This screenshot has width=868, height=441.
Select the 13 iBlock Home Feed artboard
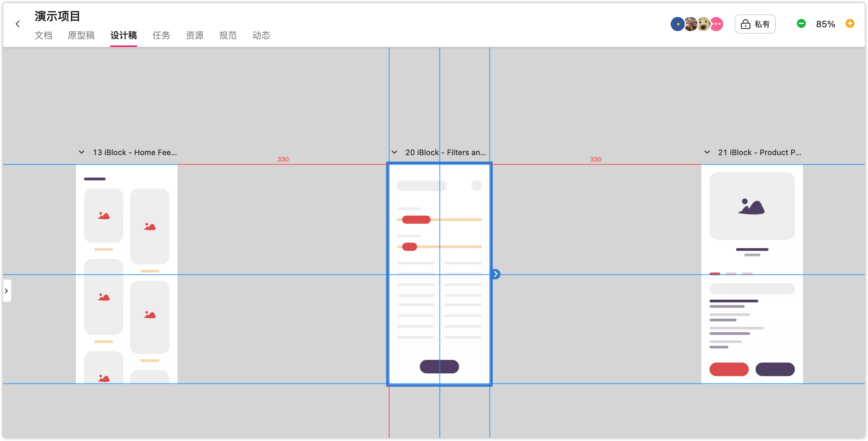pyautogui.click(x=127, y=274)
